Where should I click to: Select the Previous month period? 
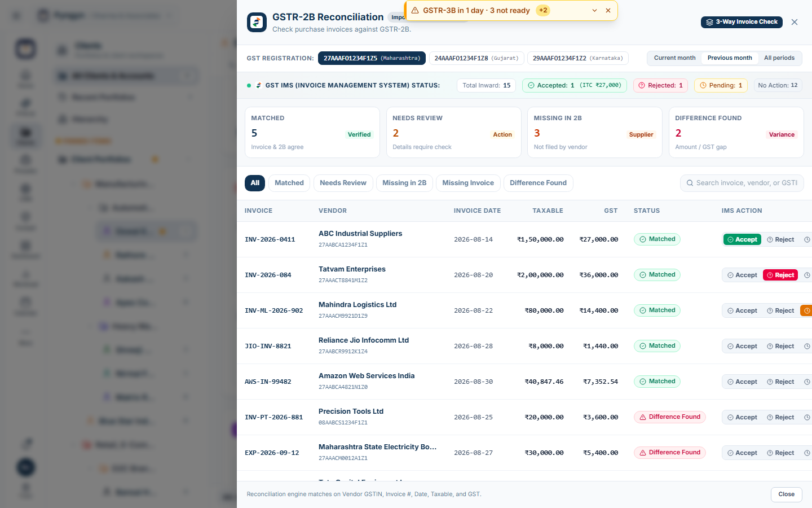tap(730, 58)
